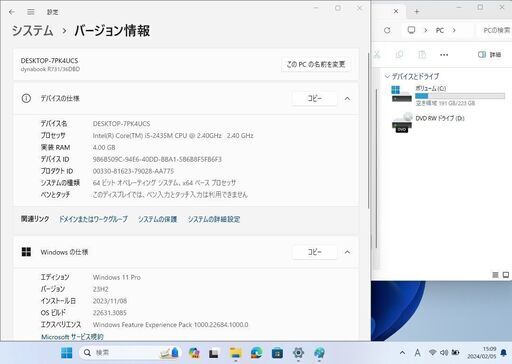
Task: Click the Windows logo beside Windows の仕様
Action: (26, 252)
